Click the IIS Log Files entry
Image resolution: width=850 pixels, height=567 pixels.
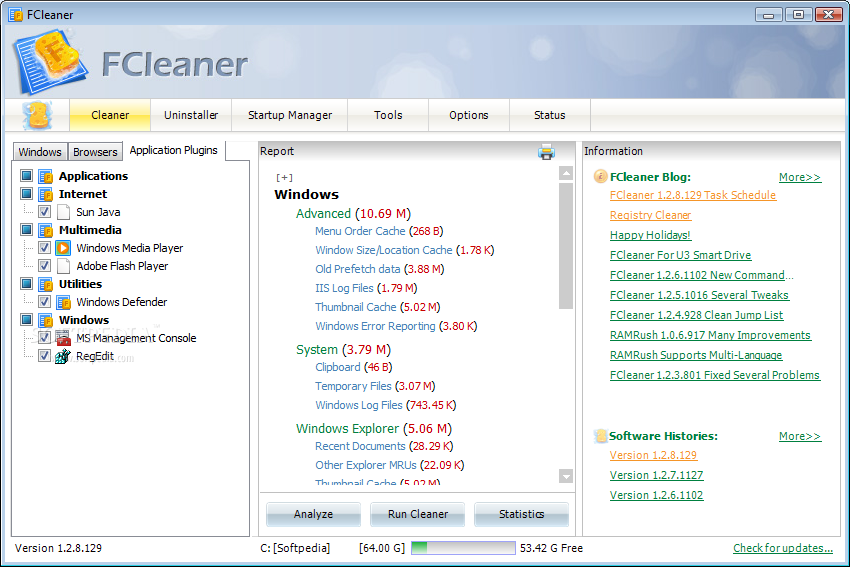pos(366,288)
